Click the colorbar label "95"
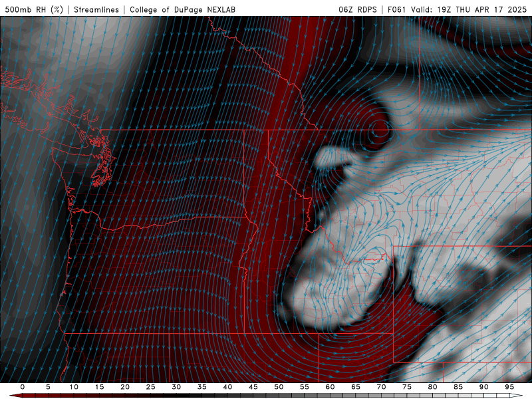This screenshot has height=399, width=532. pos(509,387)
